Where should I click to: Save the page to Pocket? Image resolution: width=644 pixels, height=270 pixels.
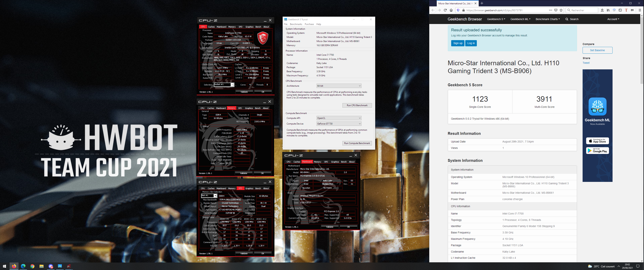(x=556, y=10)
